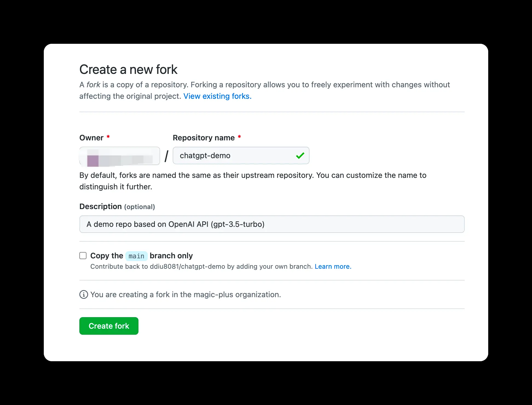Viewport: 532px width, 405px height.
Task: Open the View existing forks link
Action: [x=217, y=96]
